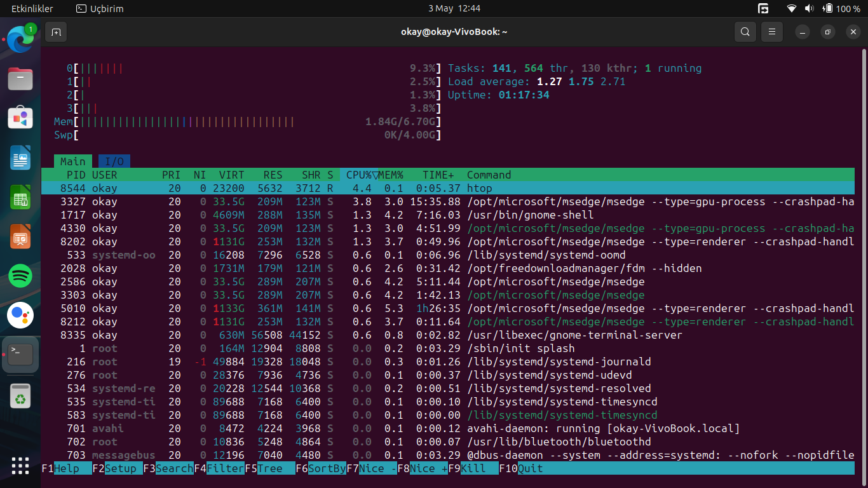Maximize the terminal window
The width and height of the screenshot is (868, 488).
[x=827, y=32]
